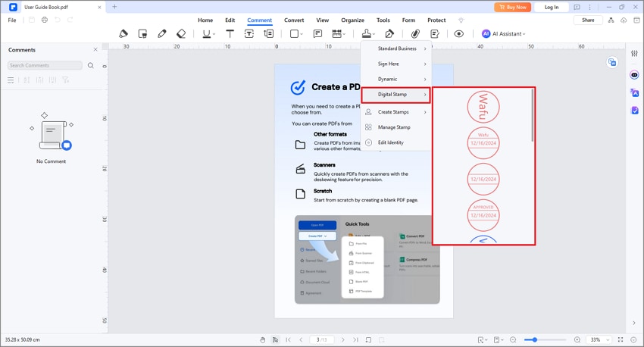The image size is (644, 347).
Task: Switch to the View tab
Action: tap(323, 20)
